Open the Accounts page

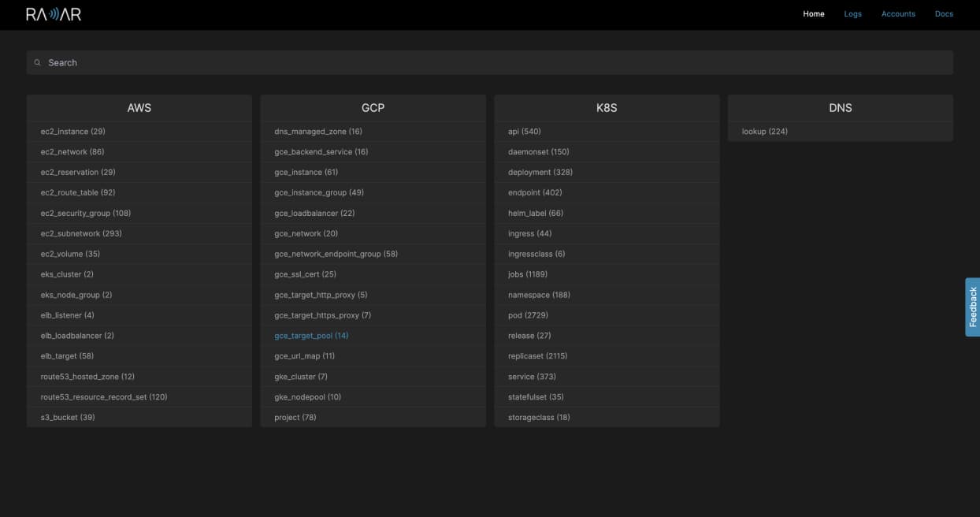tap(898, 14)
